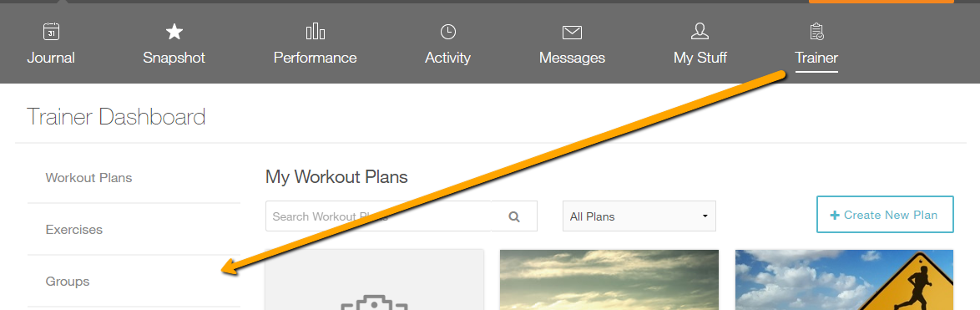Click the All Plans dropdown arrow
980x310 pixels.
[705, 216]
